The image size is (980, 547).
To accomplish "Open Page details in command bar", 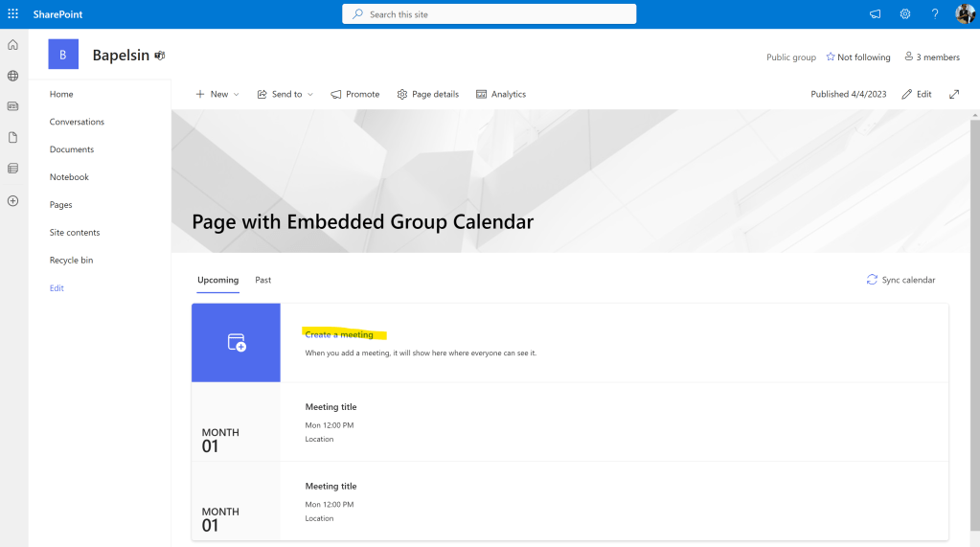I will click(x=428, y=94).
